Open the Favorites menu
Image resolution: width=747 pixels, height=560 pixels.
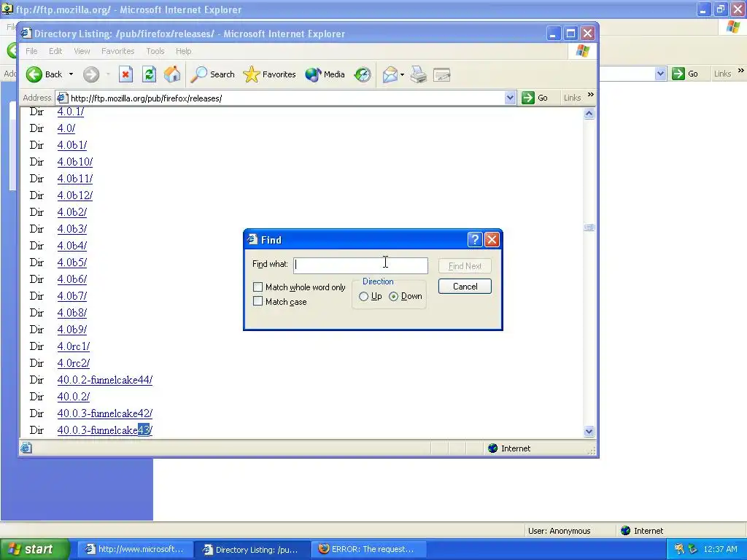point(117,51)
